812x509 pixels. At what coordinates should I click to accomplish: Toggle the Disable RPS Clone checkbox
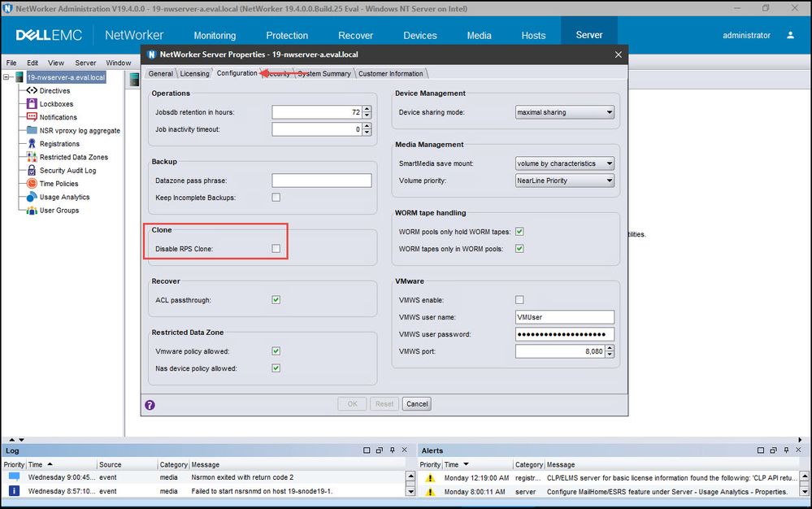tap(276, 249)
